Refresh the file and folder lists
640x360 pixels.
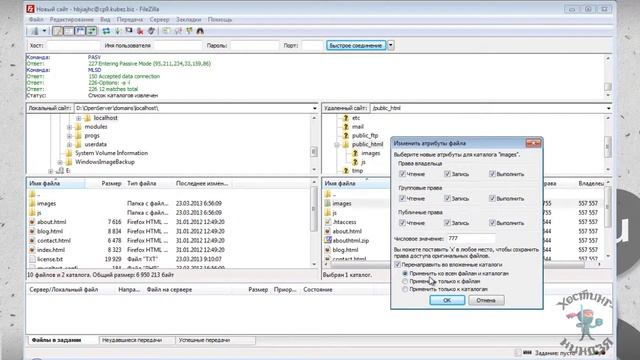pyautogui.click(x=106, y=31)
